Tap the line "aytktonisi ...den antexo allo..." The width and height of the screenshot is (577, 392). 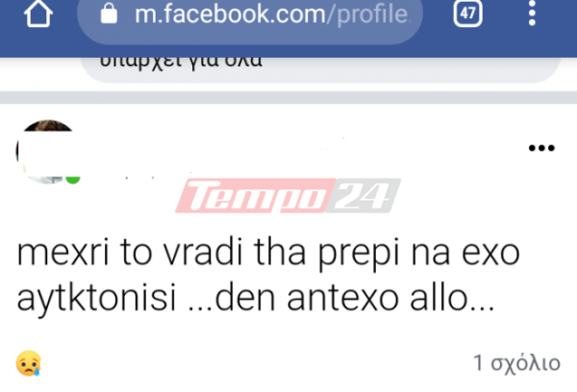256,299
